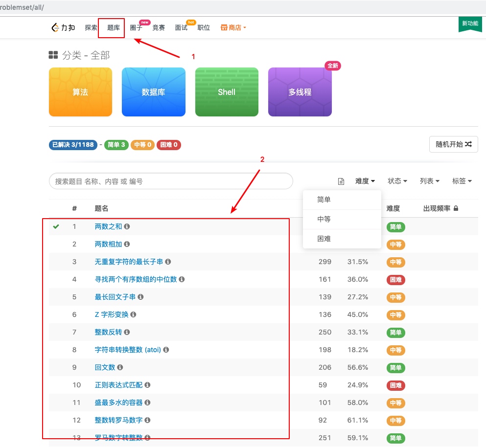The width and height of the screenshot is (486, 448).
Task: Sort by the 题名 column header
Action: [101, 208]
